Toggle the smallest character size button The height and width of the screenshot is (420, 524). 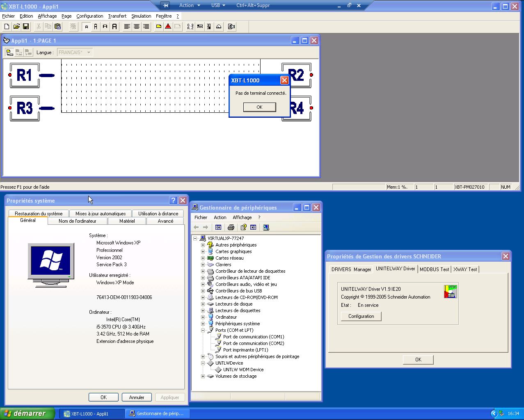point(86,27)
